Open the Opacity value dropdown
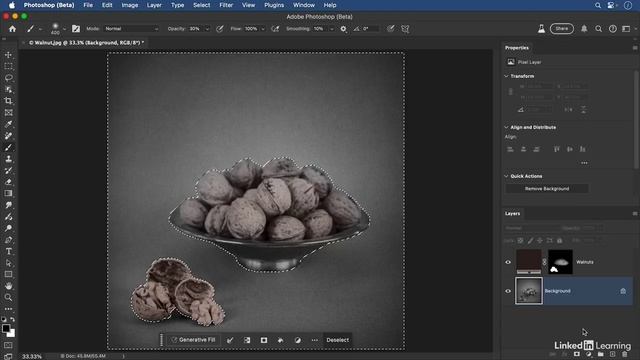The image size is (640, 360). tap(207, 29)
